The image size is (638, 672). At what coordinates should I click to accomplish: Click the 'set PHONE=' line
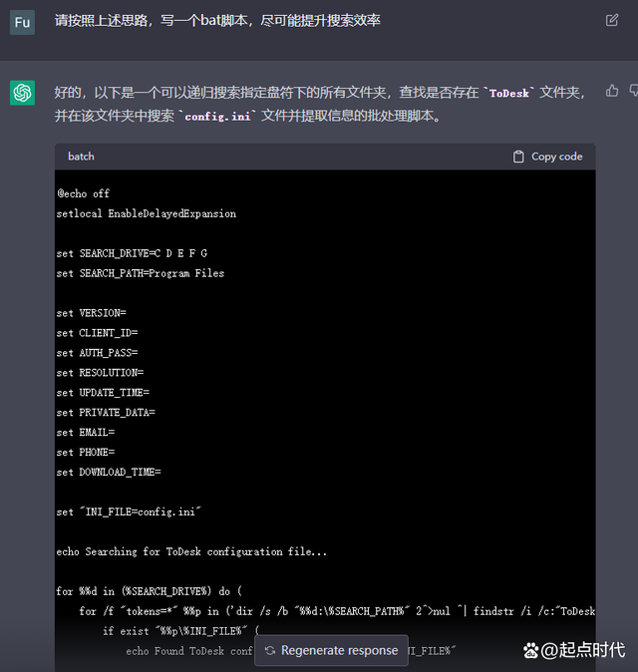pos(86,452)
